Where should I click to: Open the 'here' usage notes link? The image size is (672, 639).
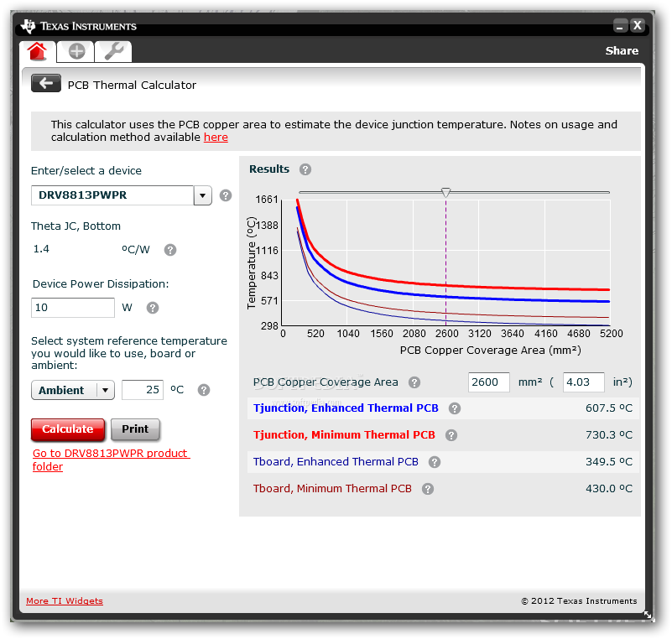[216, 137]
